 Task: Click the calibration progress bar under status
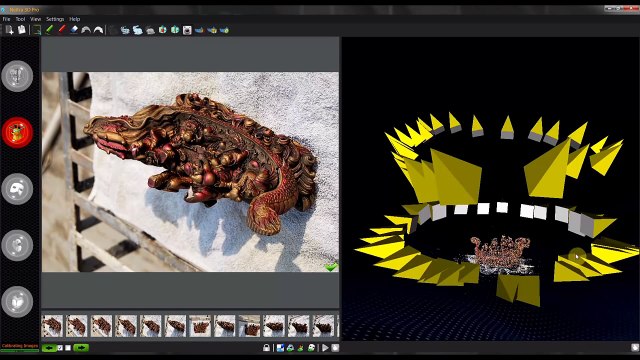20,350
